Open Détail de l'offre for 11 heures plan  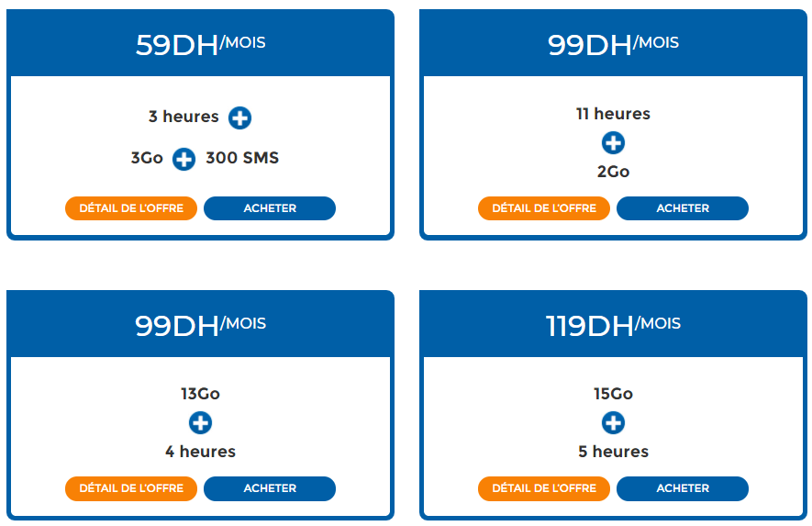[544, 208]
